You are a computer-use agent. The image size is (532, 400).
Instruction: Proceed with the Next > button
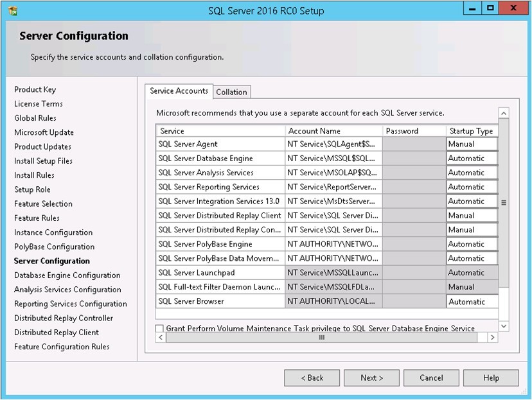[x=371, y=378]
